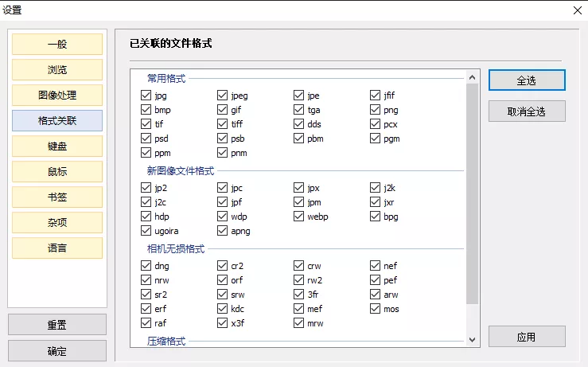This screenshot has width=588, height=367.
Task: Open the 图像处理 settings tab
Action: [57, 96]
